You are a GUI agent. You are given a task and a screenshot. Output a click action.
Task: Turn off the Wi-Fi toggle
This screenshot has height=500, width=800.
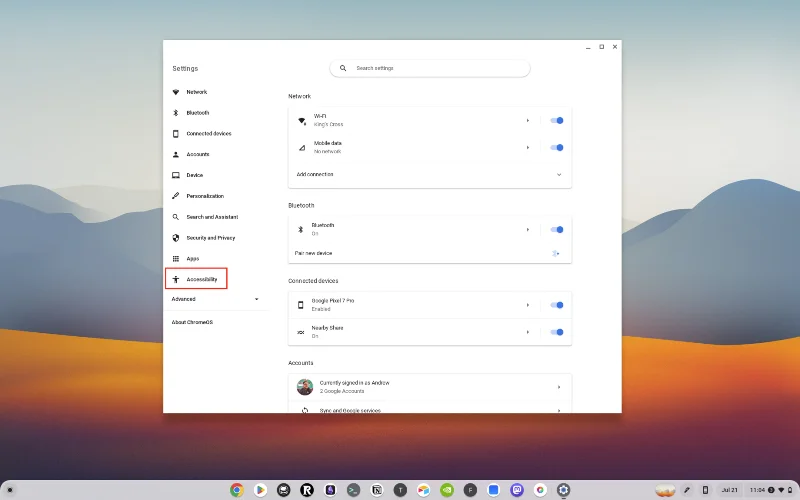(557, 120)
